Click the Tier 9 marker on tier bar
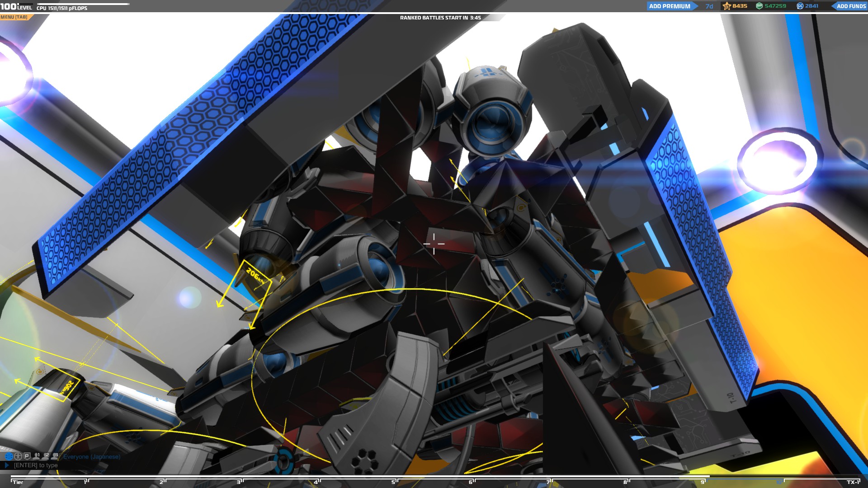The width and height of the screenshot is (868, 488). [x=703, y=482]
